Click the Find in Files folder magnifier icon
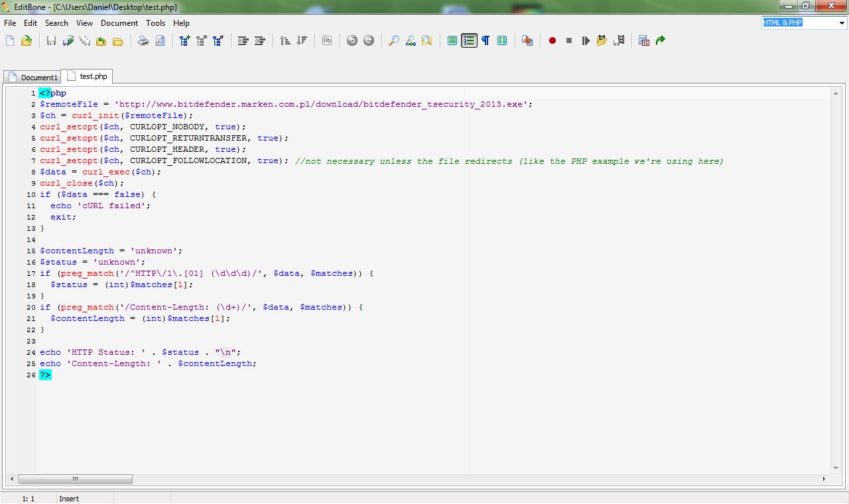 coord(427,40)
